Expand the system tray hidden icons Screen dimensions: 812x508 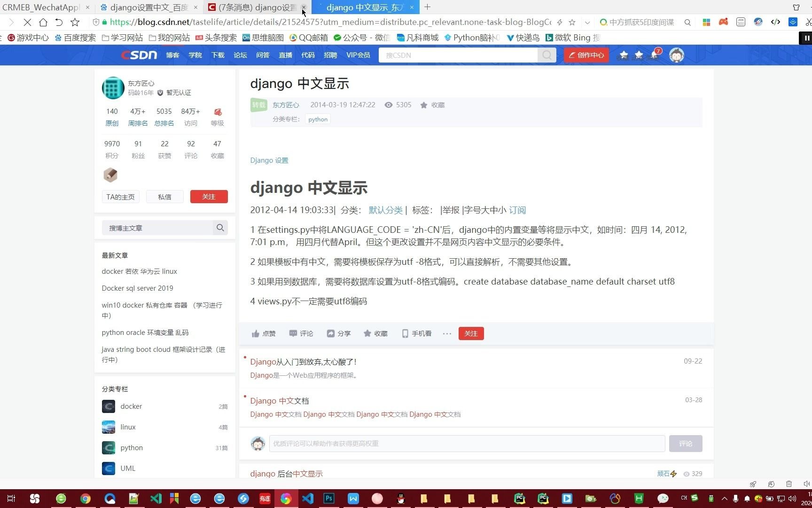pos(724,499)
